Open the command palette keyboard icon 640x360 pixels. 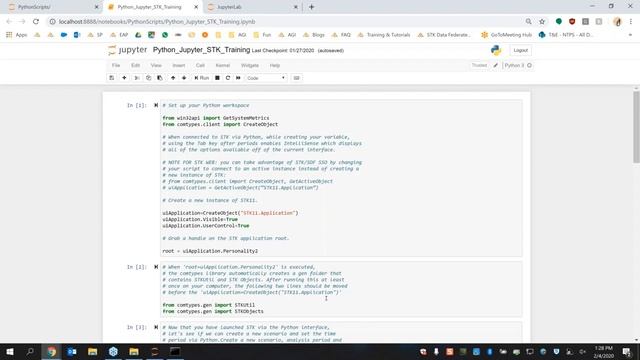(x=297, y=78)
